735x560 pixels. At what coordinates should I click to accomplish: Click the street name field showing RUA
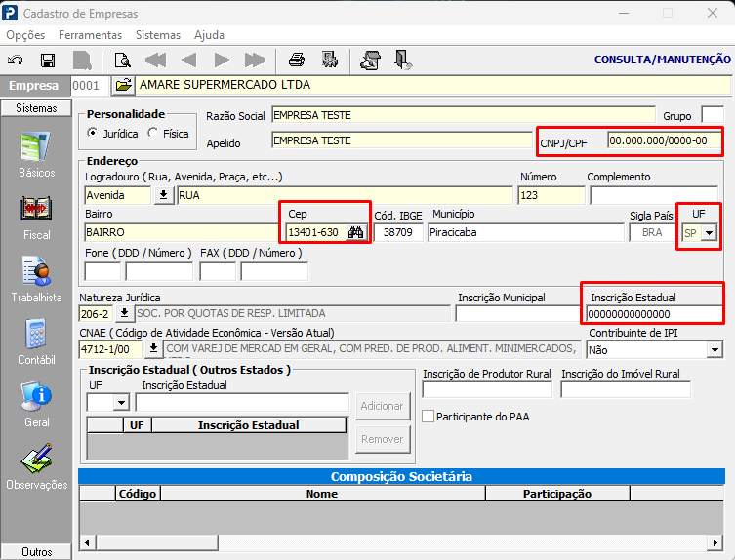click(345, 195)
